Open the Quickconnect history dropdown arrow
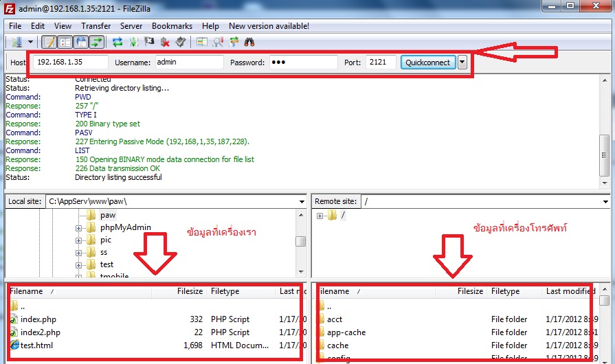Image resolution: width=615 pixels, height=364 pixels. [462, 62]
